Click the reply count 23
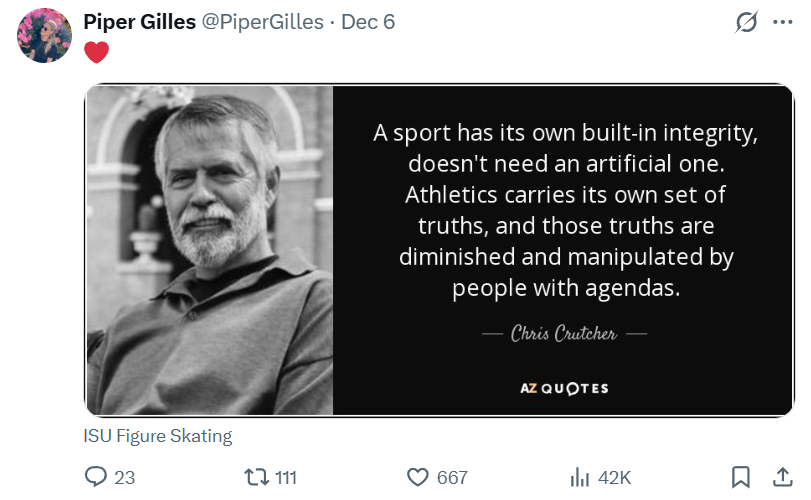This screenshot has width=811, height=500. coord(124,478)
